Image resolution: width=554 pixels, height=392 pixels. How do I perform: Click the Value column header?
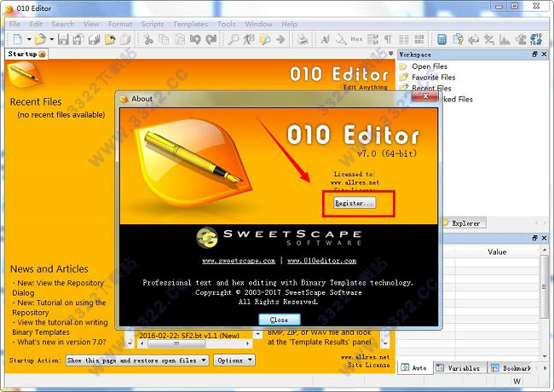(x=497, y=252)
